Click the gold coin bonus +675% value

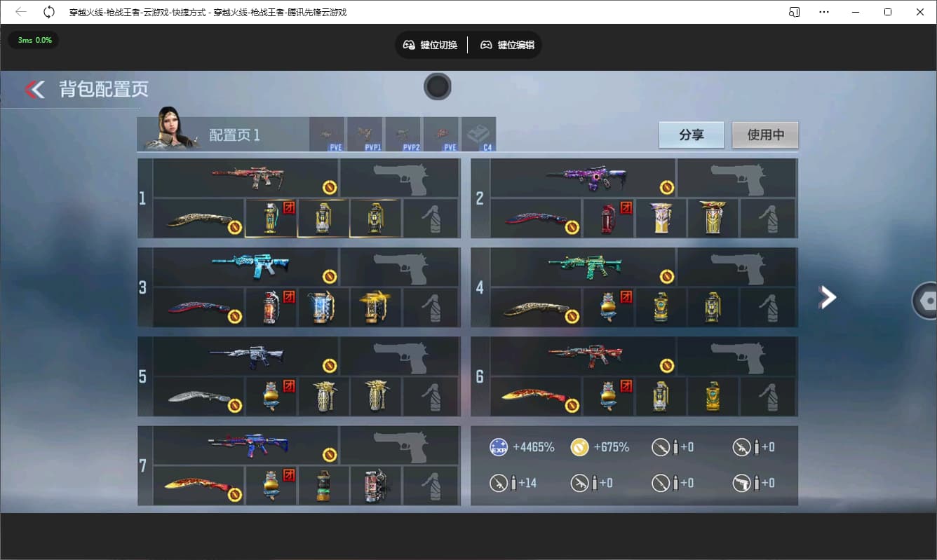[x=612, y=447]
